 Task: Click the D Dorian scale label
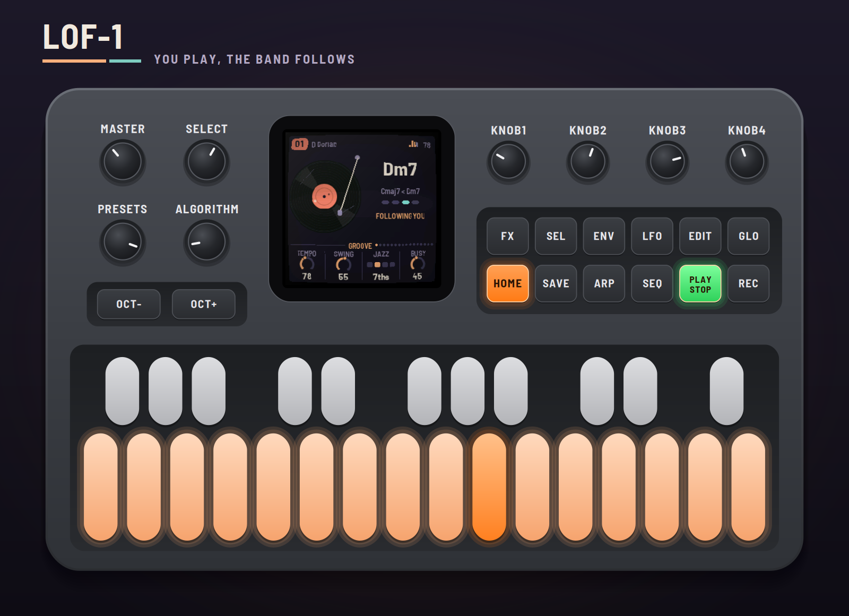click(324, 144)
